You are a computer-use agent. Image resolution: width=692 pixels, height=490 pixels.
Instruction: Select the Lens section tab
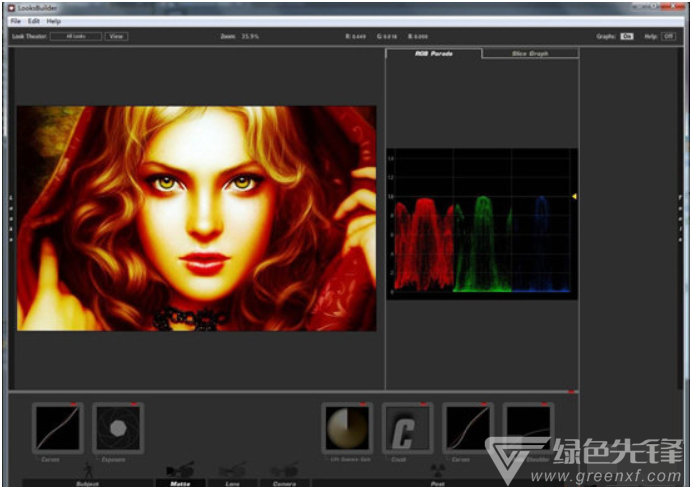click(x=233, y=484)
